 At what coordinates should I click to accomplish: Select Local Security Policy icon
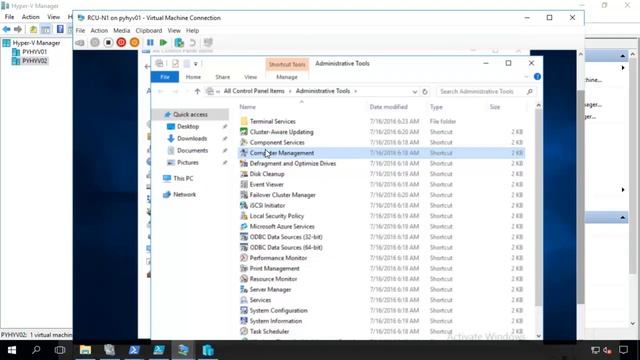point(244,216)
